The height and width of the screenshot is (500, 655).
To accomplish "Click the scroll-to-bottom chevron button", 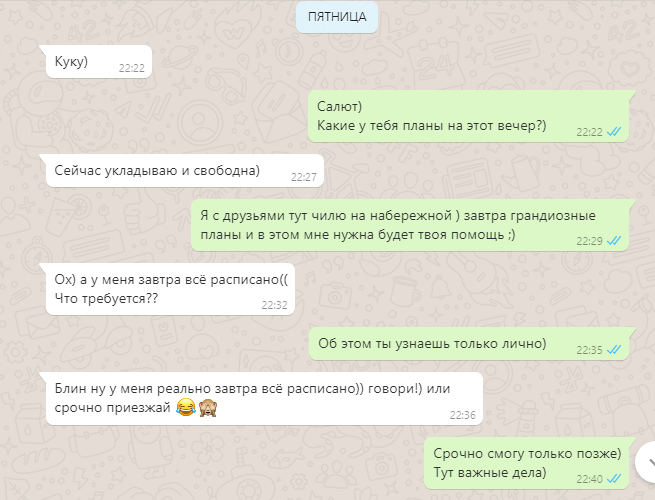I will (647, 462).
